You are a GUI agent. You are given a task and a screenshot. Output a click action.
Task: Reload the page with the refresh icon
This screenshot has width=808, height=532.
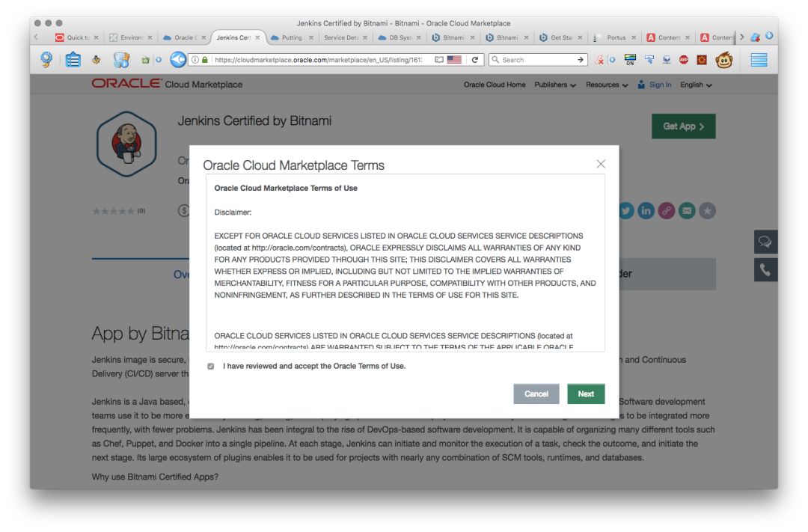point(474,60)
